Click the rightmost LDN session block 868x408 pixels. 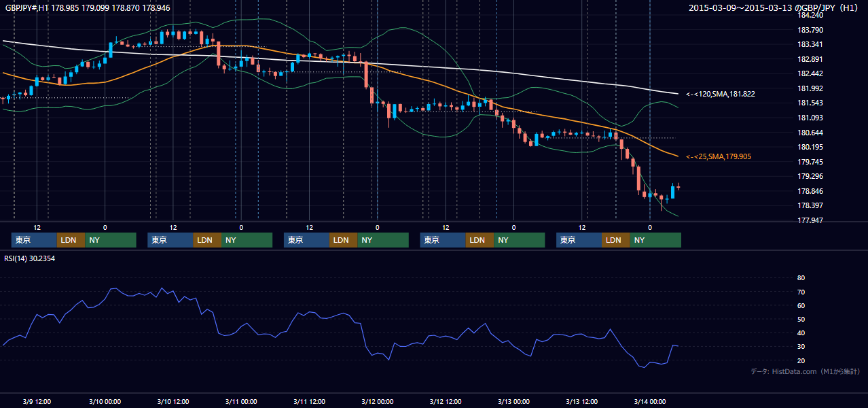point(615,240)
